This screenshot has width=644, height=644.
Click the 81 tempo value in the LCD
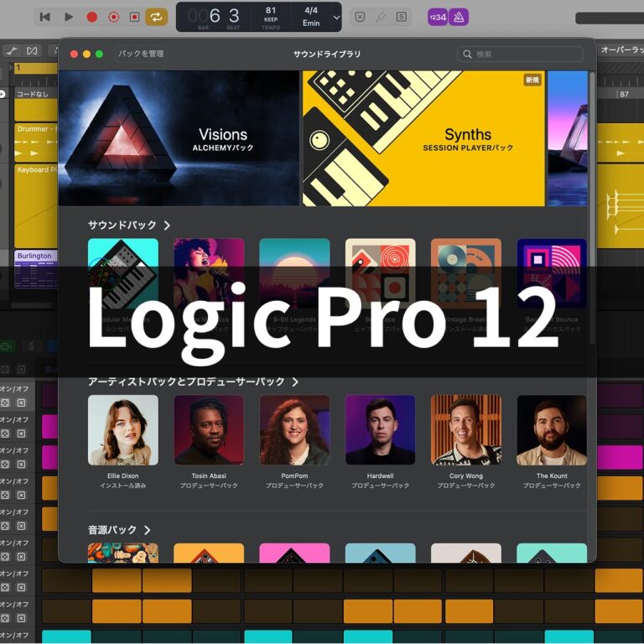pos(271,11)
